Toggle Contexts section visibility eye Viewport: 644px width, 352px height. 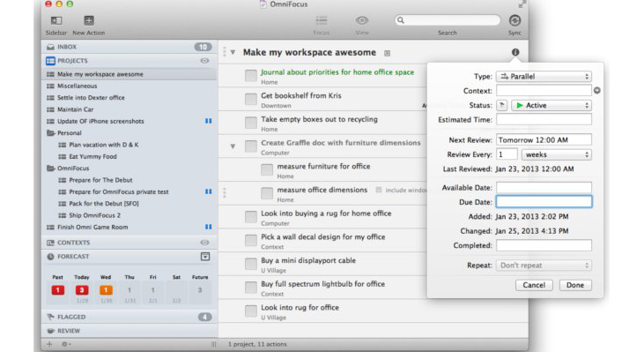tap(204, 243)
